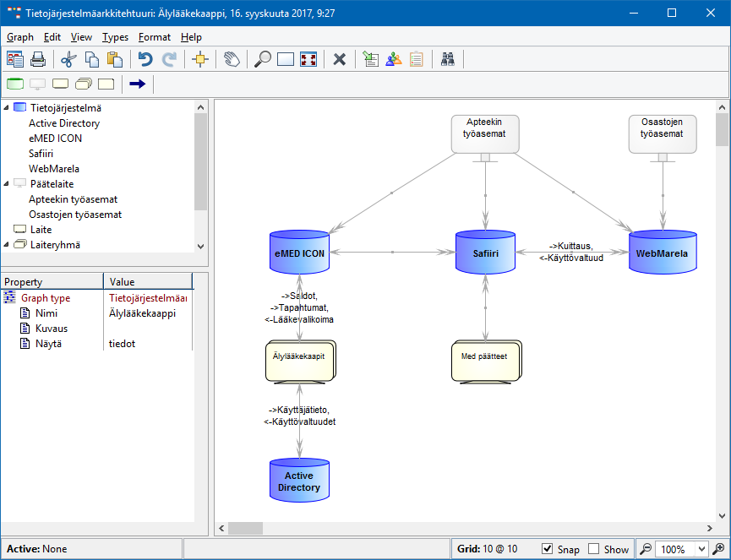Select WebMarela in the object tree

54,169
